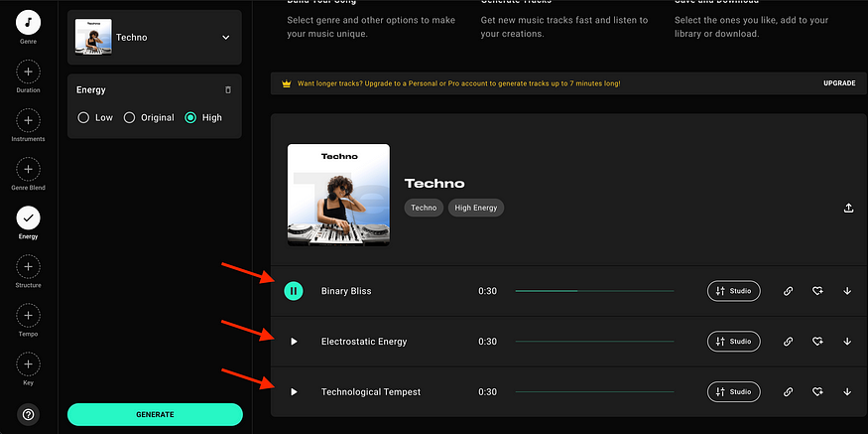Screen dimensions: 868x434
Task: Add Binary Bliss to favorites
Action: click(817, 291)
